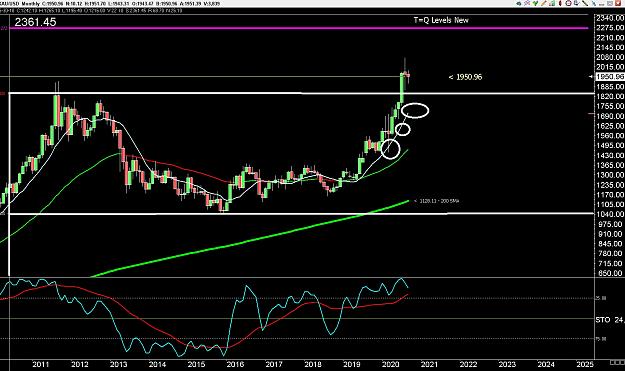Click the 2025 label on time axis
The width and height of the screenshot is (625, 371).
click(585, 364)
